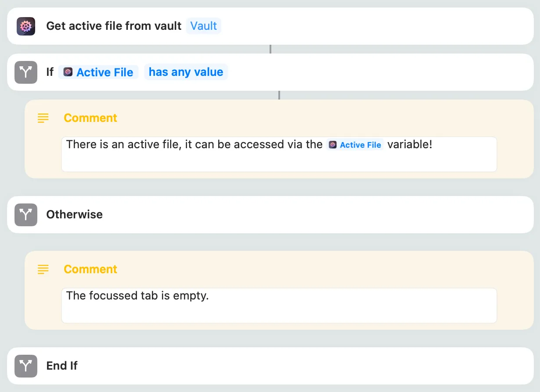
Task: Click the first 'Comment' heading
Action: point(90,118)
